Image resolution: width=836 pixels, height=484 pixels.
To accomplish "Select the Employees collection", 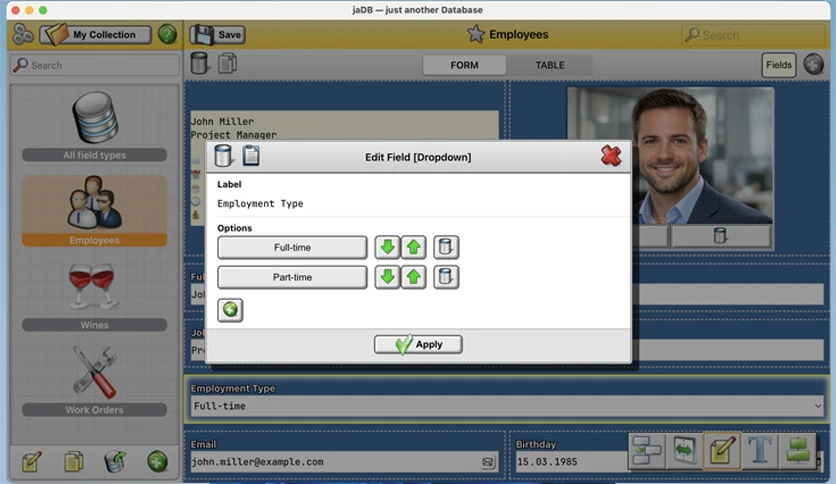I will [x=94, y=211].
